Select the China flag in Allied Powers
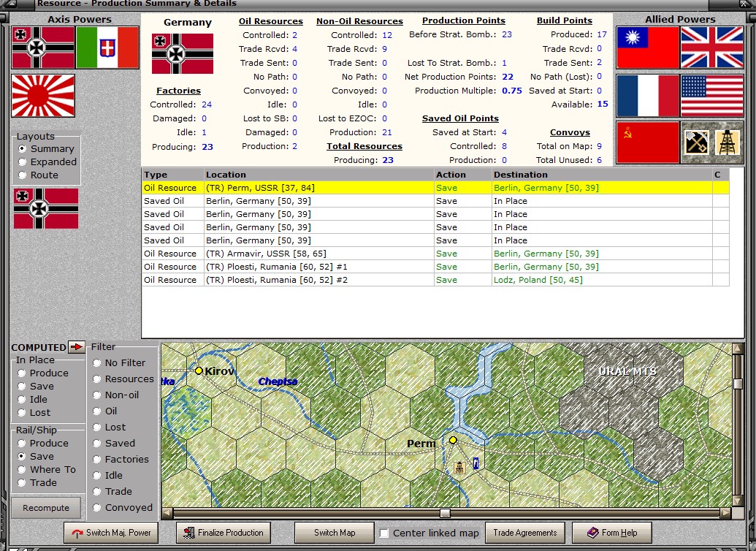 pyautogui.click(x=647, y=47)
